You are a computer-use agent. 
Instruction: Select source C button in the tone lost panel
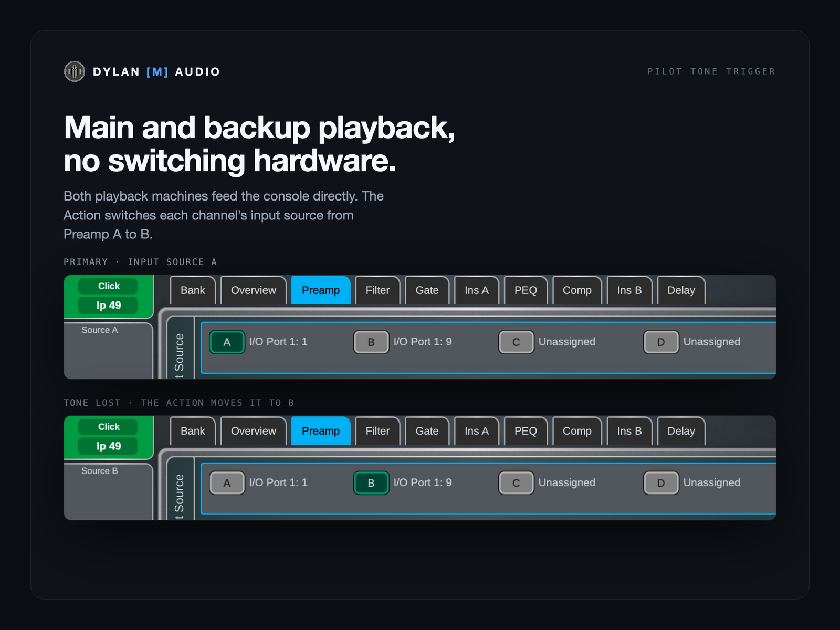(x=516, y=483)
